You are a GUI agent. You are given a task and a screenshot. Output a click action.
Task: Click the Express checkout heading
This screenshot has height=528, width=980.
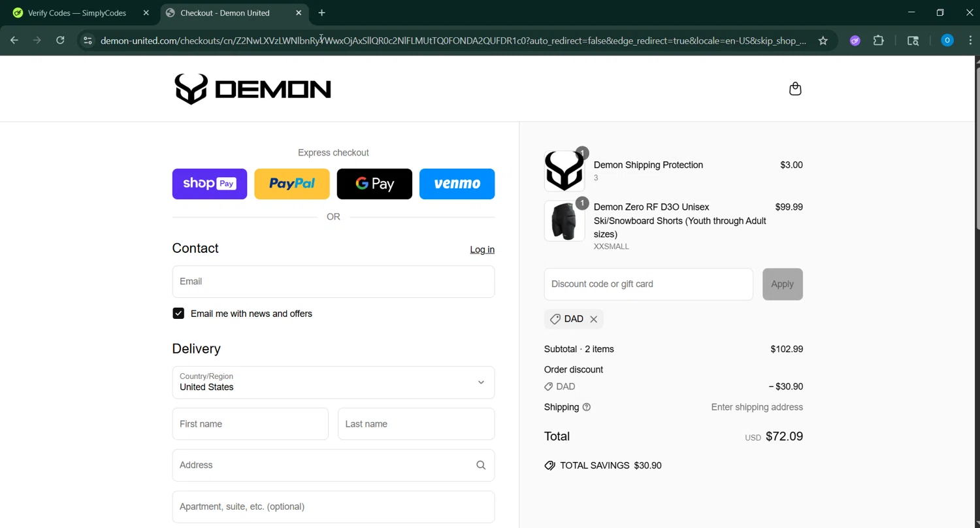click(x=333, y=153)
